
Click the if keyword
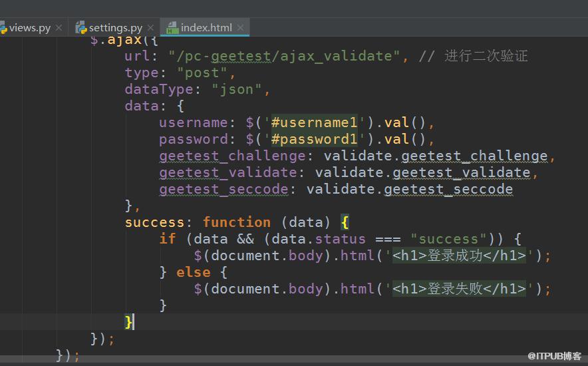pyautogui.click(x=168, y=239)
